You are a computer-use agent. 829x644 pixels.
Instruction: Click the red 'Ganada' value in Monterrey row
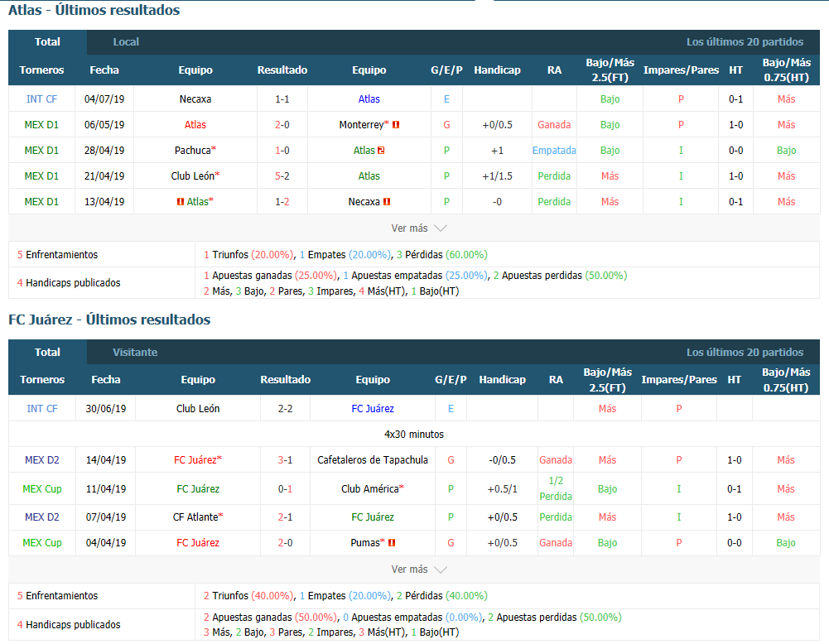(x=554, y=125)
